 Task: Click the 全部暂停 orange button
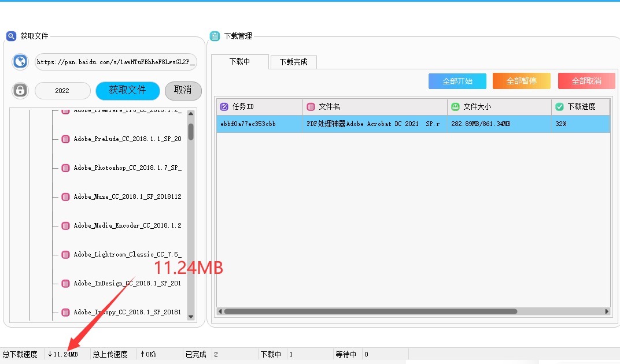pos(521,81)
